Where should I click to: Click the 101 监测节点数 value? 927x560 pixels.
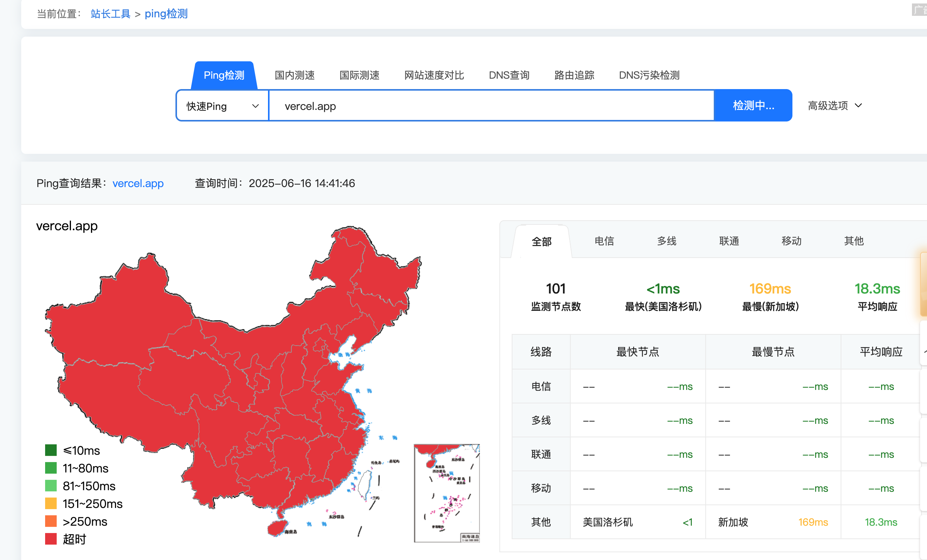click(556, 288)
